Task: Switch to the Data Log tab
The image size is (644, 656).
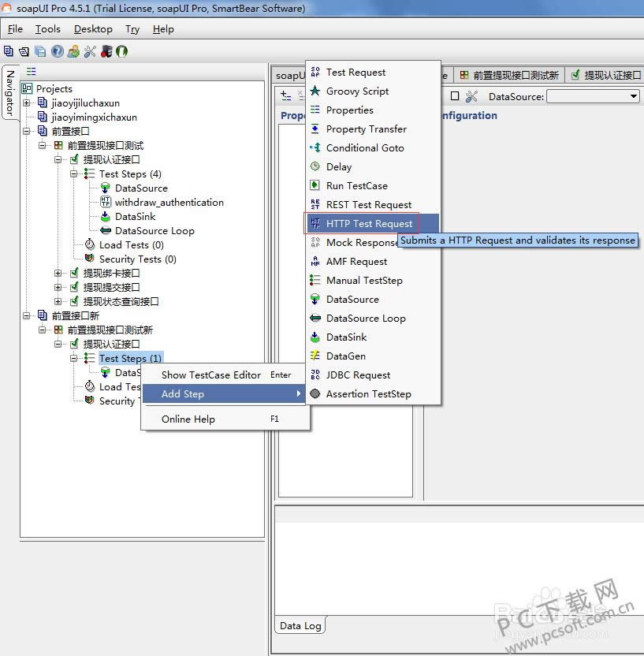Action: 300,626
